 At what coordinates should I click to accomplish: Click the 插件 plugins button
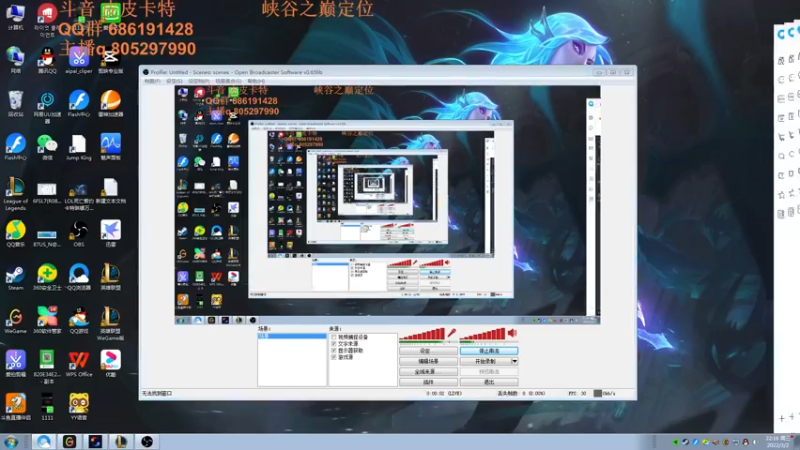click(x=428, y=382)
